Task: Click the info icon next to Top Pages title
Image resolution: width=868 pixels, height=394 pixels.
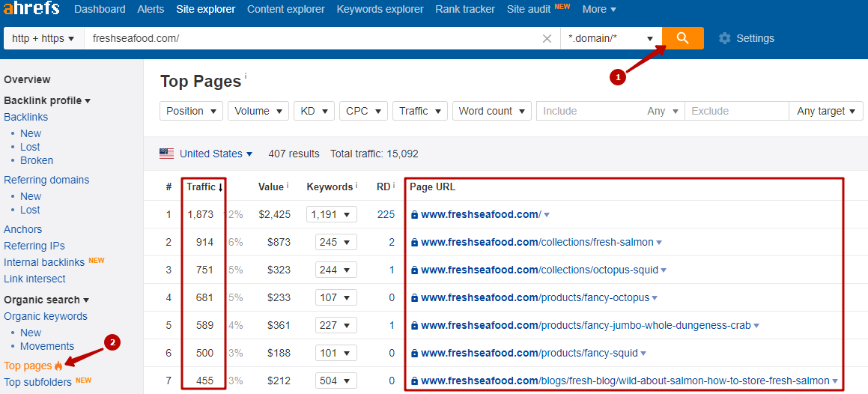Action: click(x=245, y=75)
